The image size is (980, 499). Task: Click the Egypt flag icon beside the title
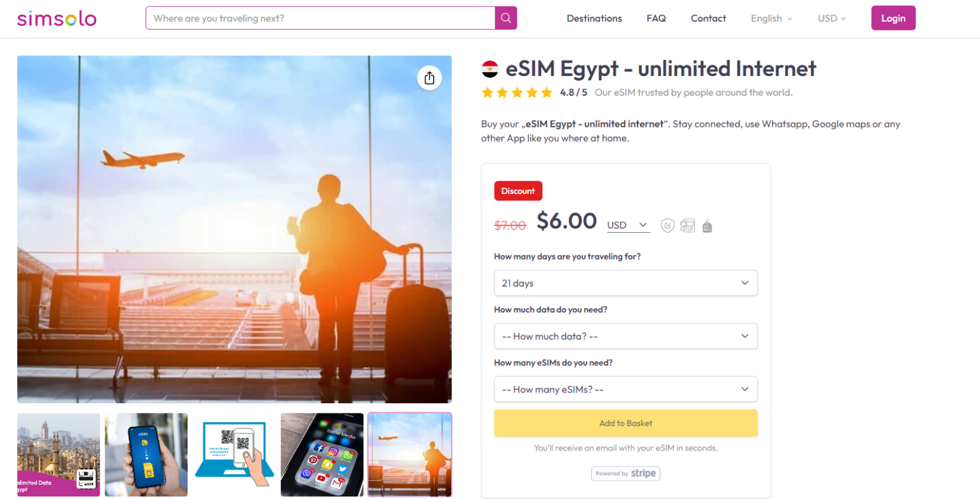click(x=489, y=68)
